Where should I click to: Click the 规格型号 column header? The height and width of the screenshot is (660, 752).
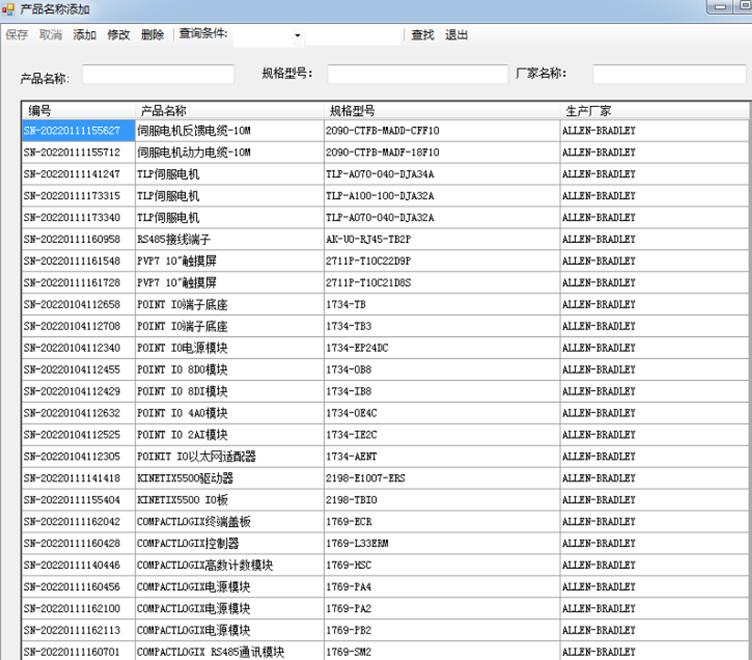coord(442,111)
